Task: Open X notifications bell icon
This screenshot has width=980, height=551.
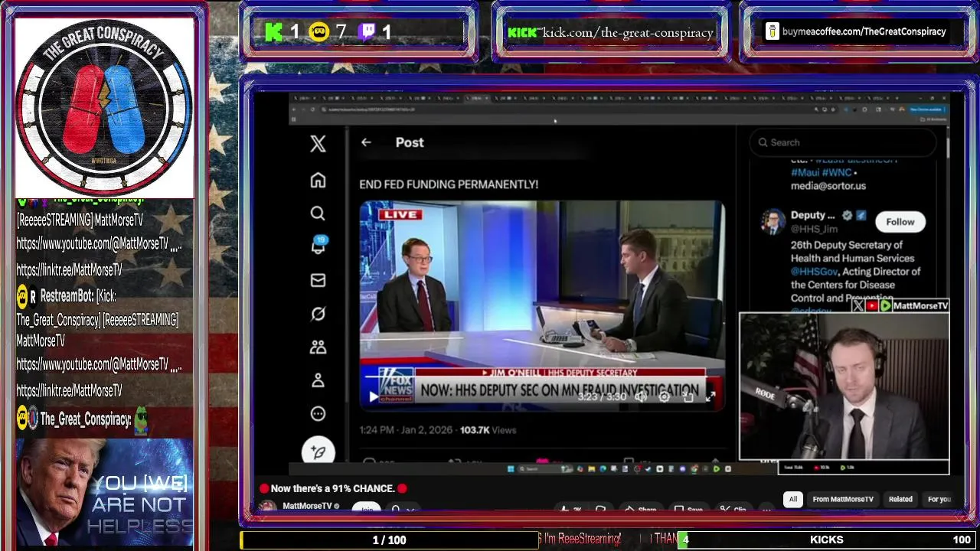Action: 318,246
